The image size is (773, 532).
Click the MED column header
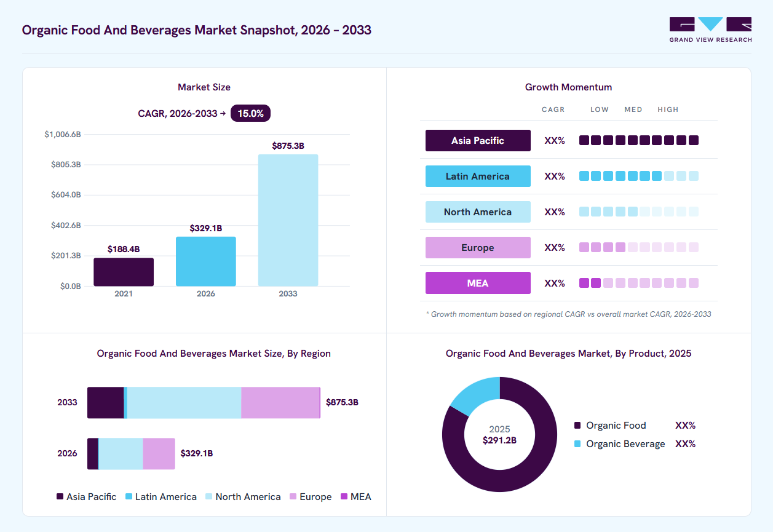coord(633,109)
